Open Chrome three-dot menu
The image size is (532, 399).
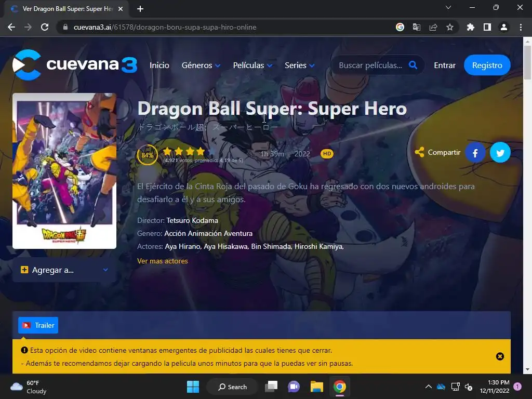pos(521,27)
